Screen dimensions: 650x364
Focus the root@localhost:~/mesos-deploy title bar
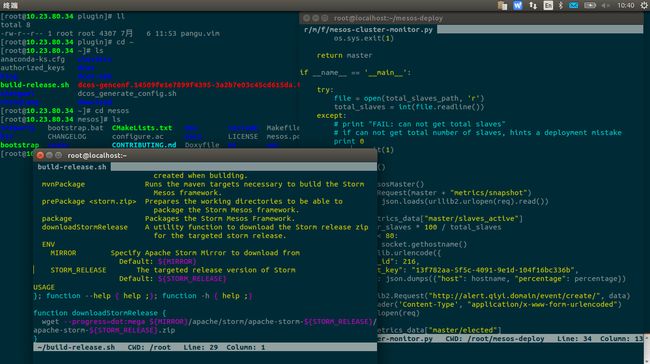472,18
